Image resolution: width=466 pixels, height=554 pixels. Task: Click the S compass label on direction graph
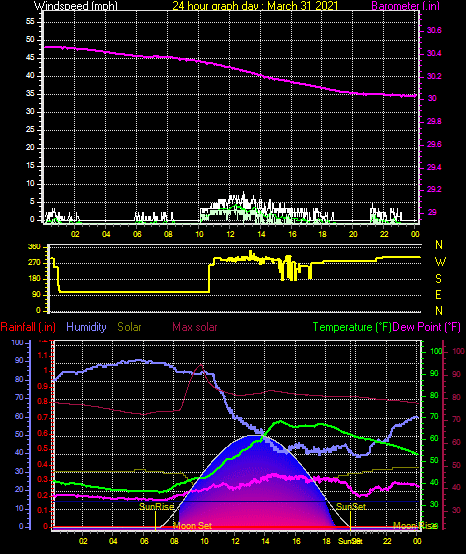pyautogui.click(x=438, y=279)
